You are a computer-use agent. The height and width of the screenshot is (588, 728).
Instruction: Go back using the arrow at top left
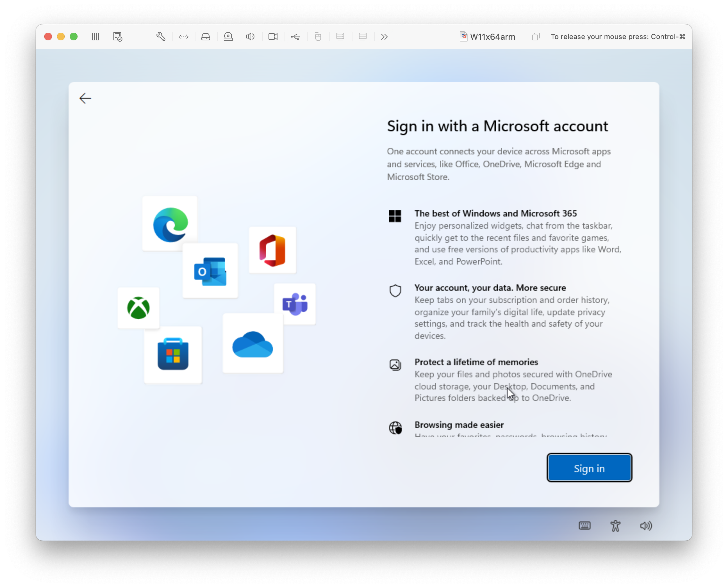(x=85, y=98)
